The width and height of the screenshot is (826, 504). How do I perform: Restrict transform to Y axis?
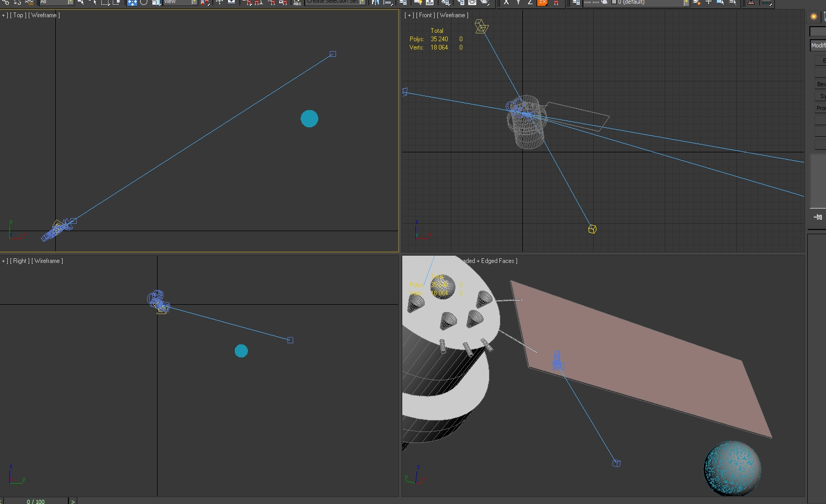[x=518, y=2]
